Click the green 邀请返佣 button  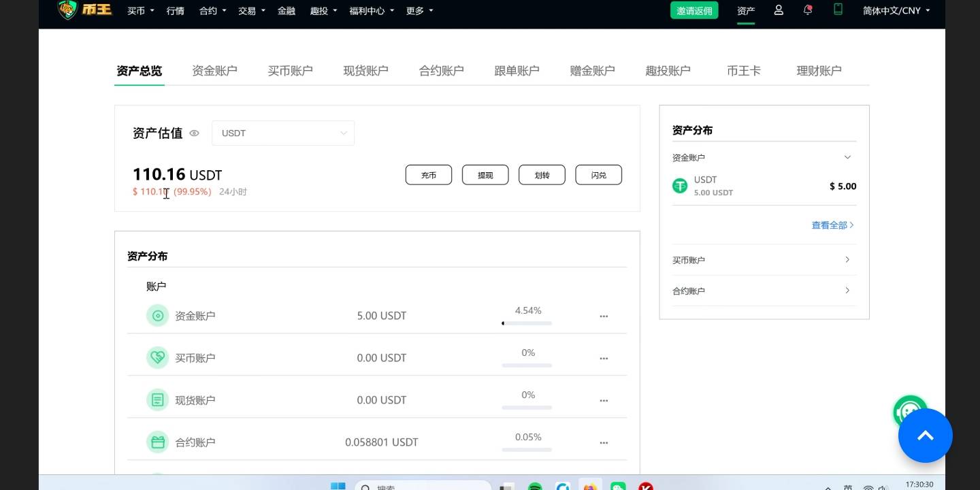[x=694, y=11]
